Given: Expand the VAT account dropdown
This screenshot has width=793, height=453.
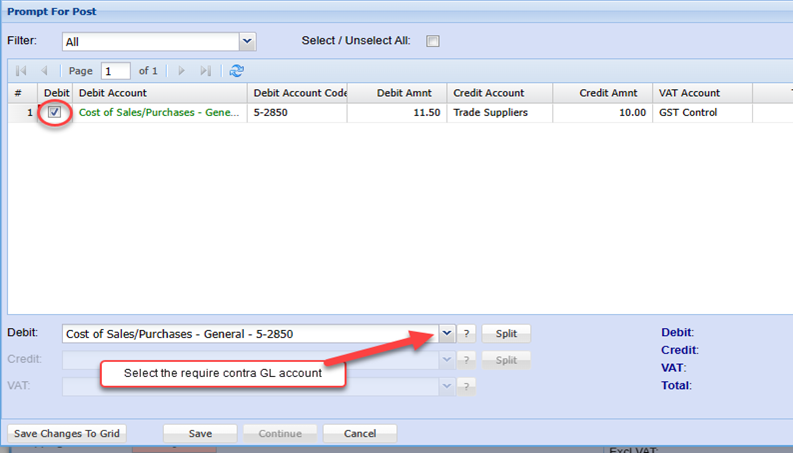Looking at the screenshot, I should (x=447, y=387).
